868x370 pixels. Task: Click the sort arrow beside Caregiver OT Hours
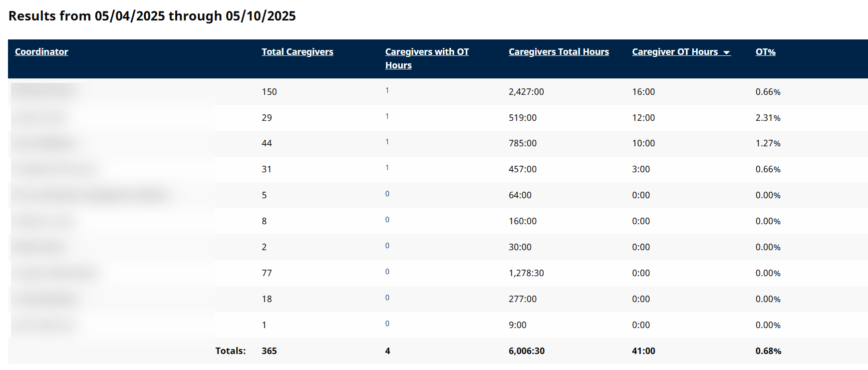[x=726, y=53]
